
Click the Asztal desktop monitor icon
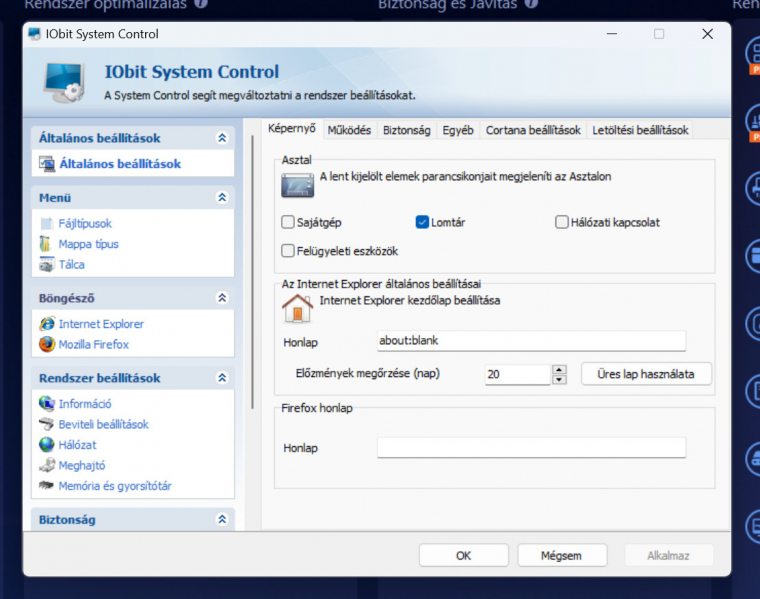click(298, 185)
